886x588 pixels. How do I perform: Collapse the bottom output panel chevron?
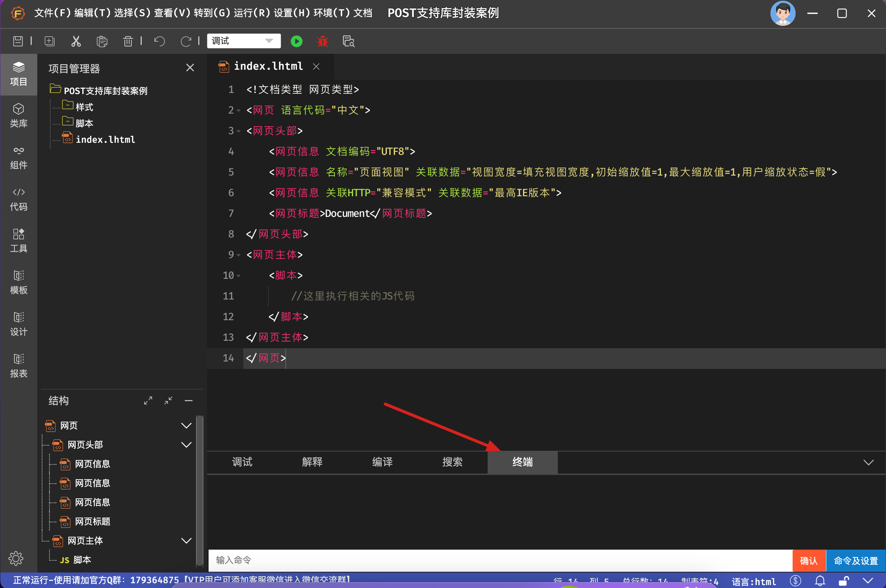click(868, 462)
